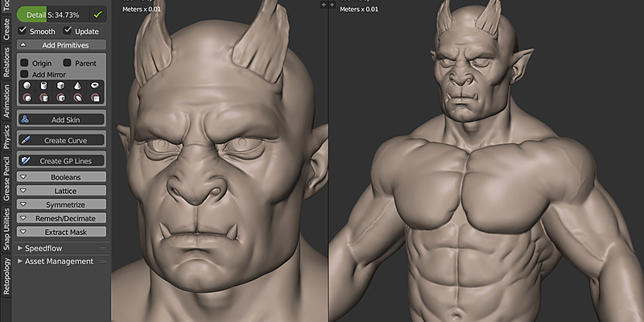Add a torus primitive

[95, 86]
